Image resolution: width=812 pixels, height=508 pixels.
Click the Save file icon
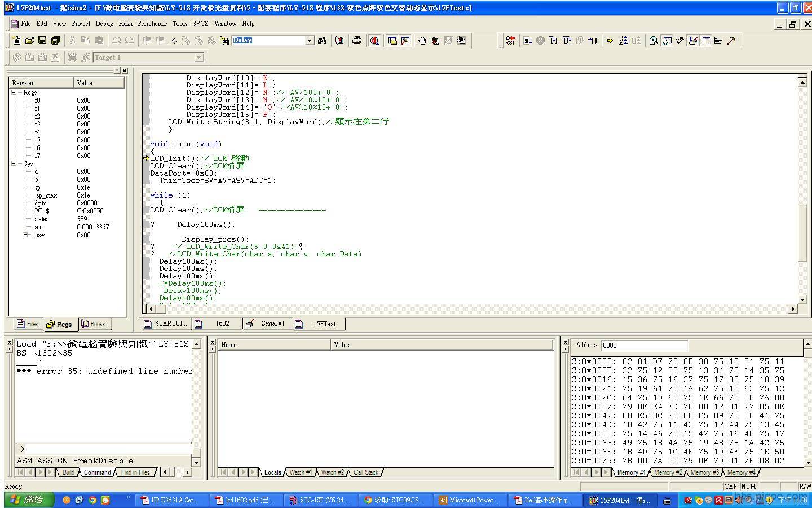42,40
